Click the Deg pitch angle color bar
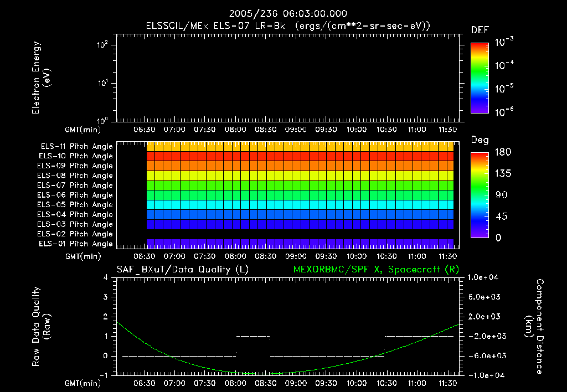This screenshot has height=392, width=567. 480,195
